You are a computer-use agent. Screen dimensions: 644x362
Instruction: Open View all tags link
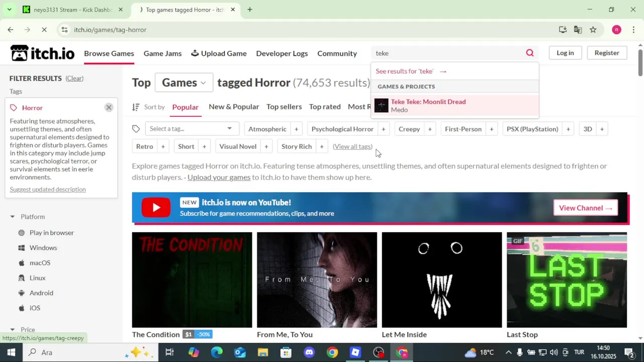pos(353,146)
